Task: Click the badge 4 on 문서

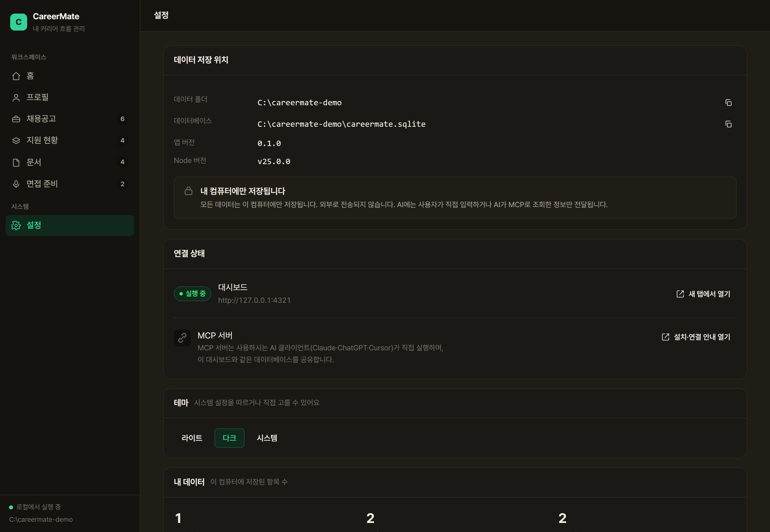Action: point(122,162)
